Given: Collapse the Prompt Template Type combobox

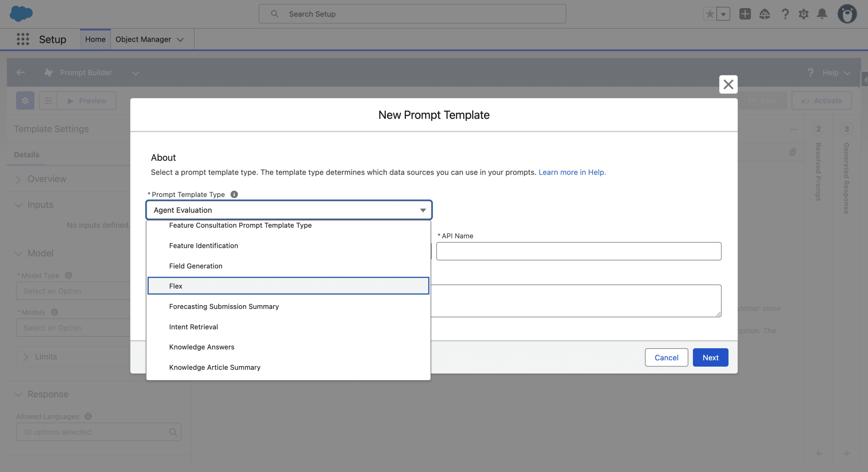Looking at the screenshot, I should pyautogui.click(x=289, y=210).
